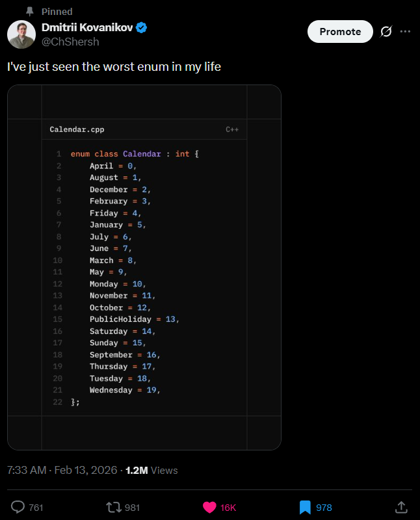
Task: Click the 'Thursday = 17,' line
Action: (122, 366)
